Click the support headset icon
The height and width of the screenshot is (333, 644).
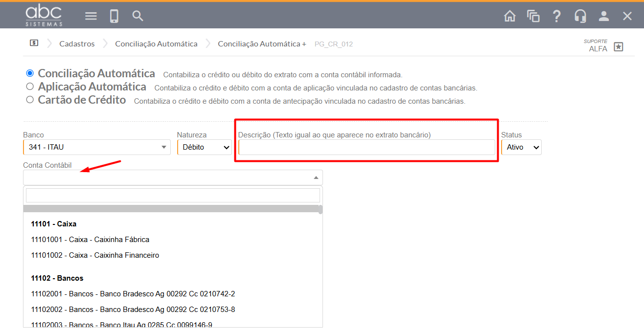click(x=580, y=16)
